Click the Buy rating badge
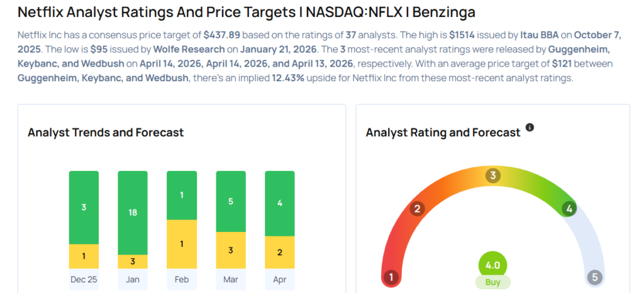644x293 pixels. (492, 282)
